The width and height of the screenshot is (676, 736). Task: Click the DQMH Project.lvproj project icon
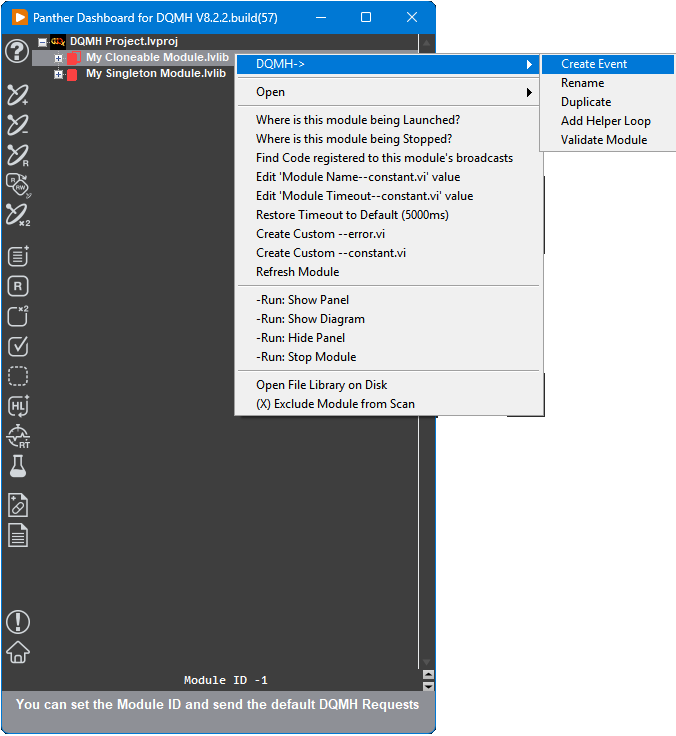pyautogui.click(x=58, y=42)
